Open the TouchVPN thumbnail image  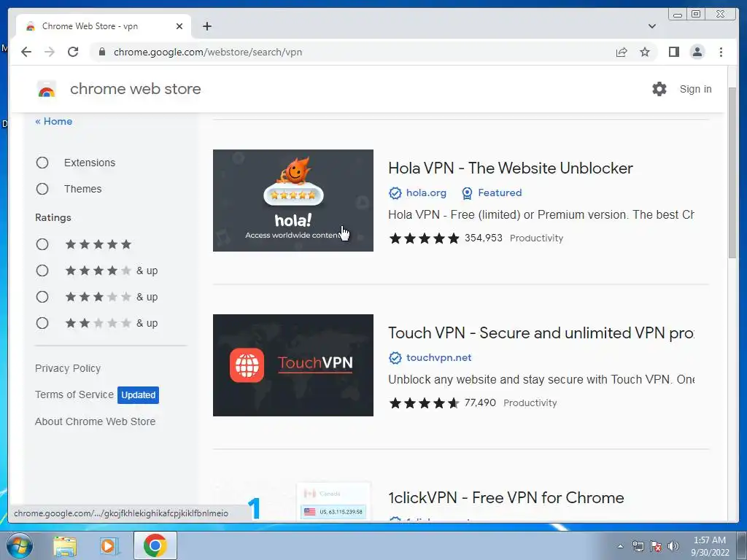tap(293, 365)
